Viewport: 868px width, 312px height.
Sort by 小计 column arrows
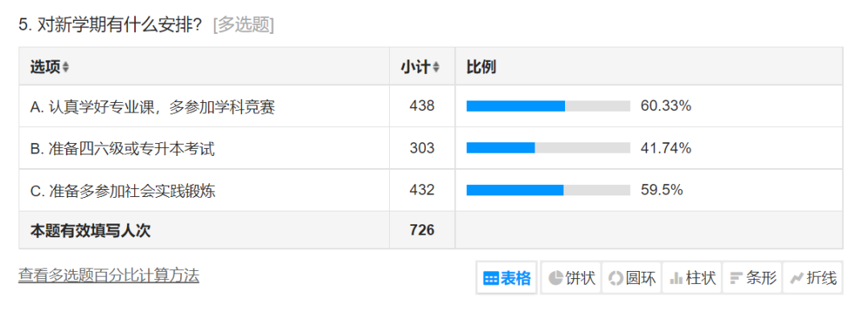[436, 67]
